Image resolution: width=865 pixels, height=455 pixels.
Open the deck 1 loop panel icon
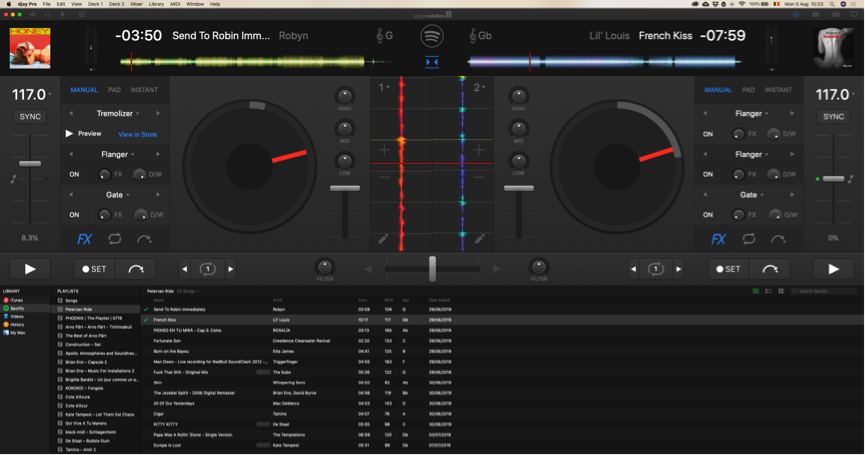[115, 239]
